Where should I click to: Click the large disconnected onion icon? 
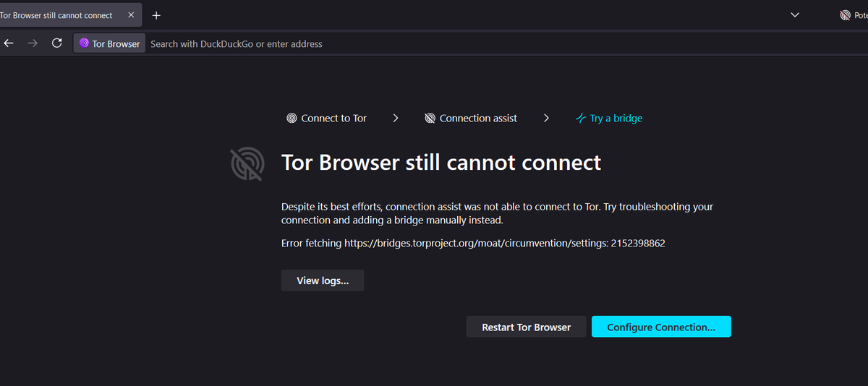coord(247,164)
